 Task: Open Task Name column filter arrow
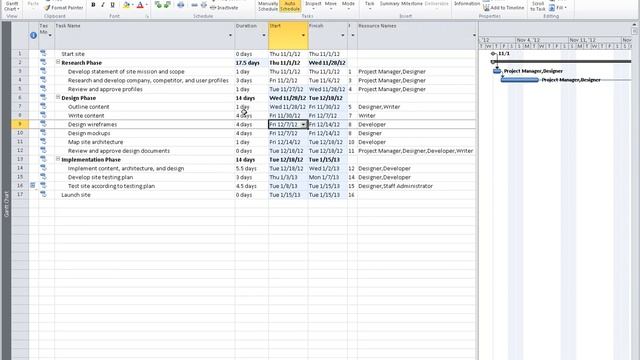[x=230, y=36]
